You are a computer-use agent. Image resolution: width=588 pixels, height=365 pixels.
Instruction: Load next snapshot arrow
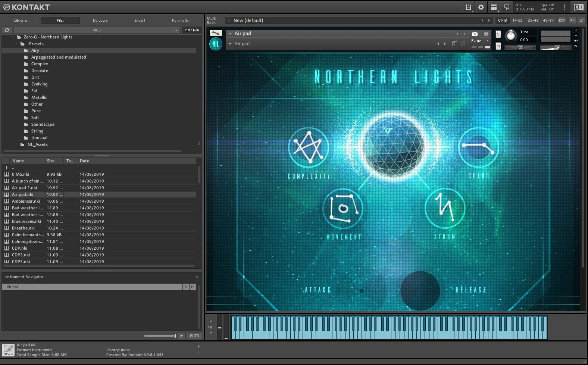[445, 44]
